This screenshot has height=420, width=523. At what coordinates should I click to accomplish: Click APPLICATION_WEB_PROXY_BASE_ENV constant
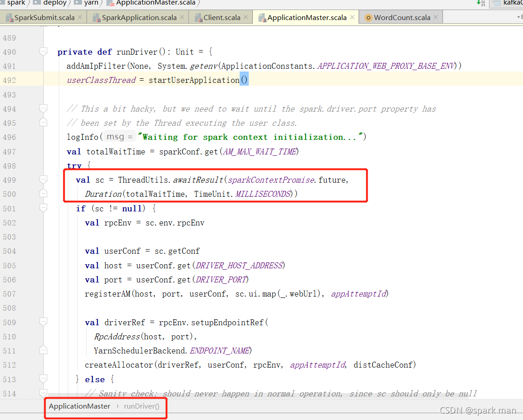(x=386, y=66)
